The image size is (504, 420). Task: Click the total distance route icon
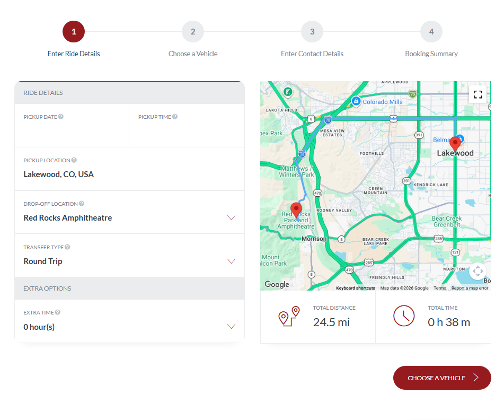coord(289,317)
